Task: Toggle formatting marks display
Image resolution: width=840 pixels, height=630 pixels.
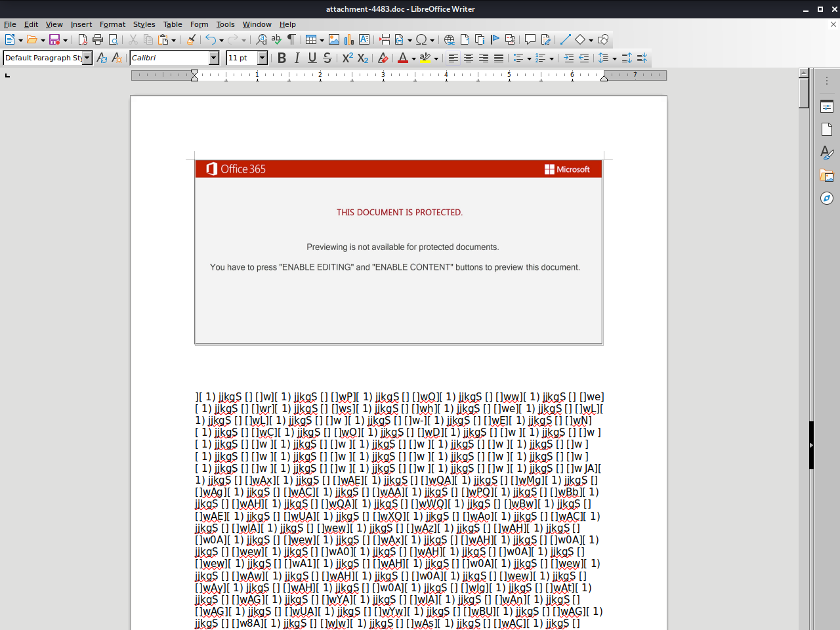Action: tap(291, 40)
